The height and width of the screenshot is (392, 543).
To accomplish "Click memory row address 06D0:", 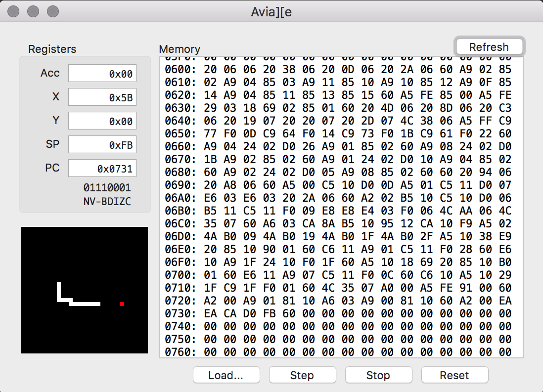I will pyautogui.click(x=180, y=236).
